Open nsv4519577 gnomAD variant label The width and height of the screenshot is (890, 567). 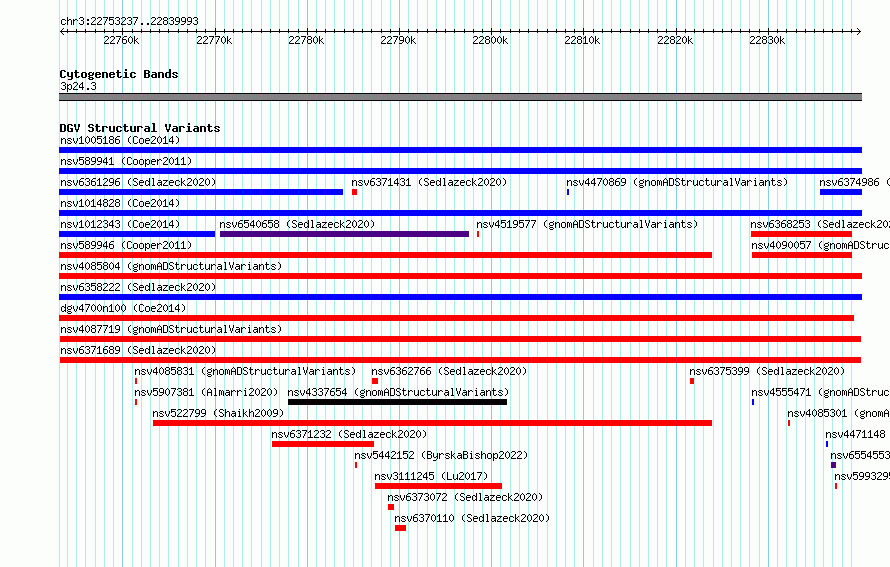[587, 224]
